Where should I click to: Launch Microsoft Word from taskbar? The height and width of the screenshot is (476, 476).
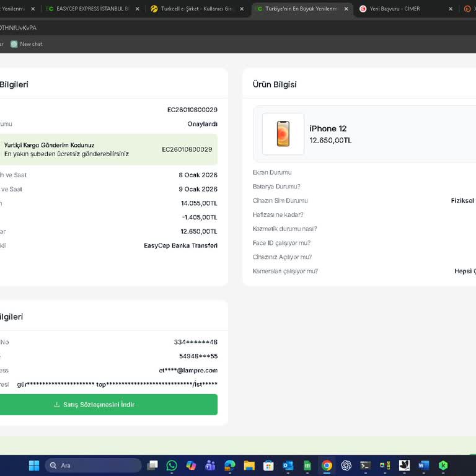pyautogui.click(x=424, y=465)
